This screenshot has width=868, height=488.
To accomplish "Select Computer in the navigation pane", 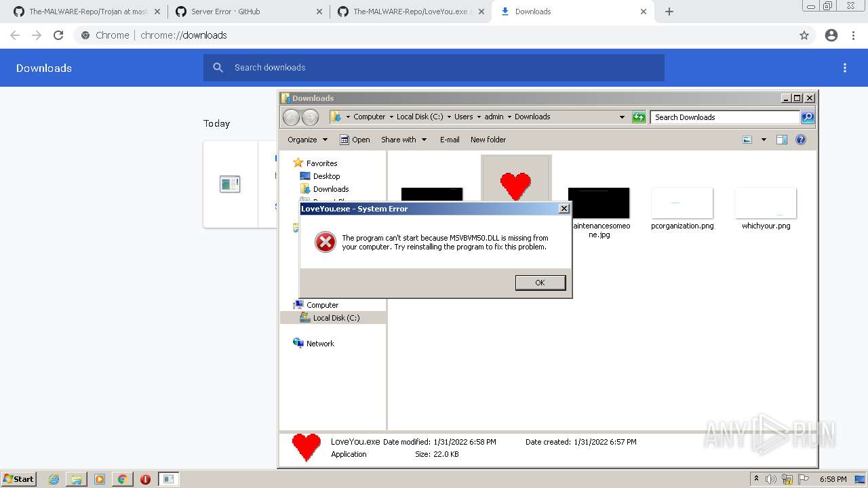I will tap(322, 305).
